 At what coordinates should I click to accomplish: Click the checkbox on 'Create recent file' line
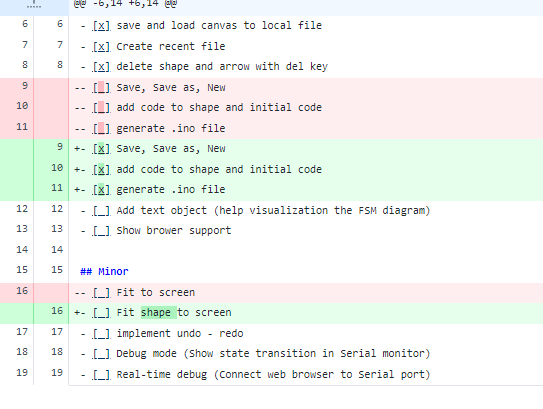101,46
